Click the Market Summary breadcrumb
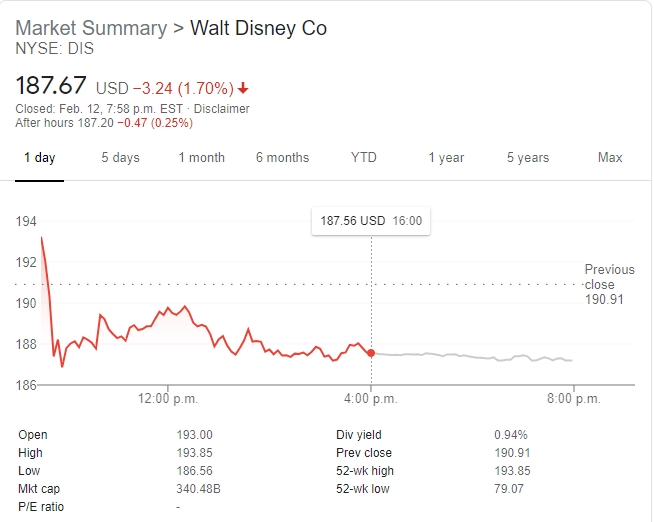The width and height of the screenshot is (654, 522). pyautogui.click(x=91, y=28)
